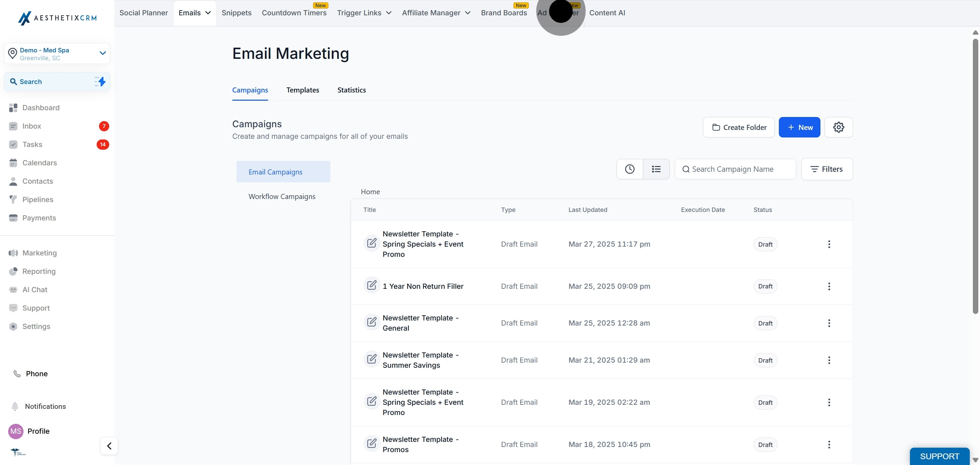Screen dimensions: 980x465
Task: Select the list view icon
Action: (656, 169)
